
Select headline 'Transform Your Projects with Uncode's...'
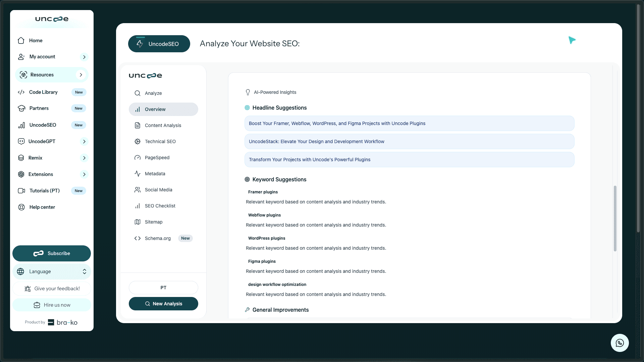click(x=409, y=160)
